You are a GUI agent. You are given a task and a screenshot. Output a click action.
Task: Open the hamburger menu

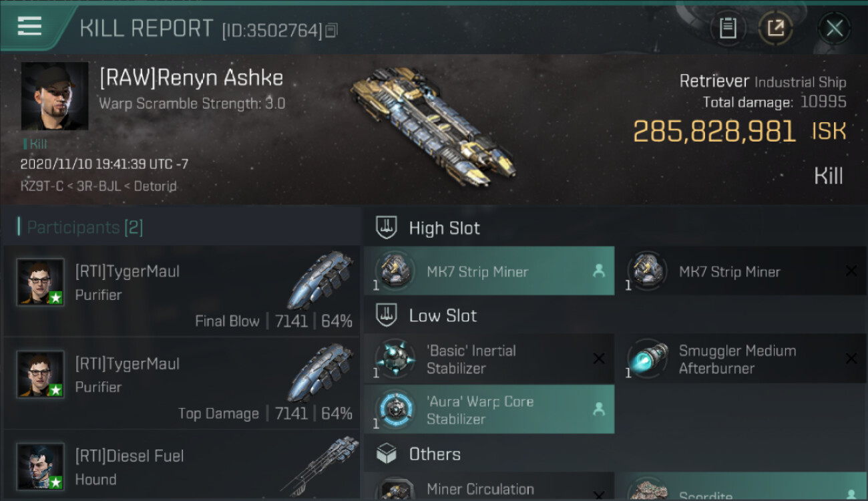click(29, 27)
